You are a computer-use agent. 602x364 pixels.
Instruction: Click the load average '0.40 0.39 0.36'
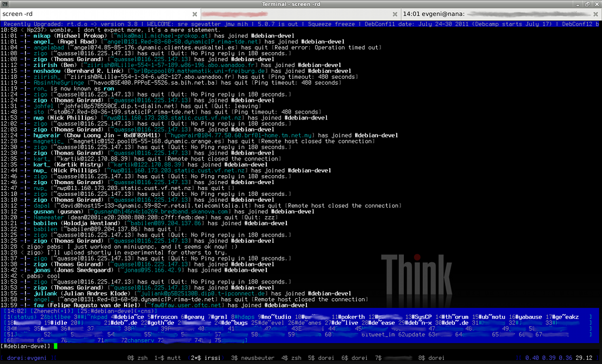(548, 358)
